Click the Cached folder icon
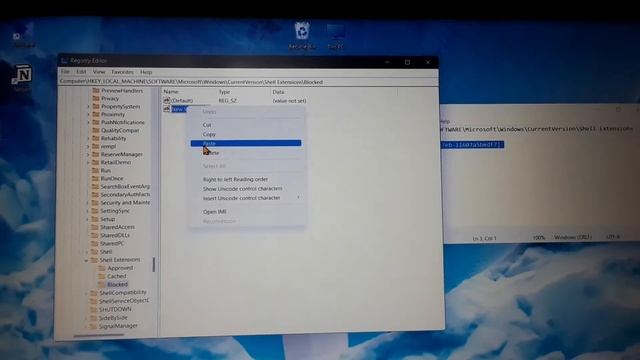Viewport: 640px width, 360px height. point(102,276)
